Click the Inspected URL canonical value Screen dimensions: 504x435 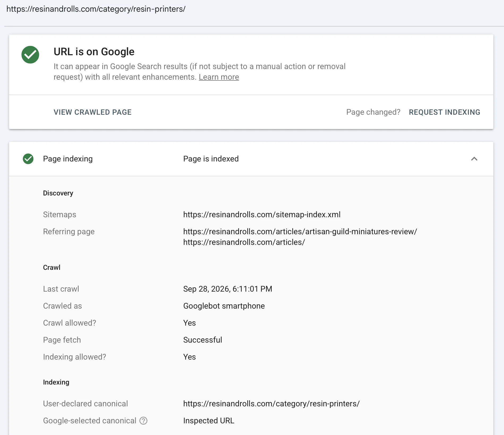pyautogui.click(x=209, y=421)
